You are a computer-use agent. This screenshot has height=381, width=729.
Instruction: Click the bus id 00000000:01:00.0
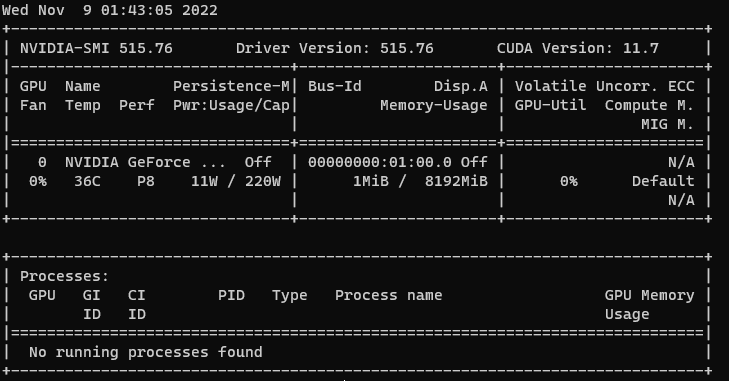coord(380,162)
